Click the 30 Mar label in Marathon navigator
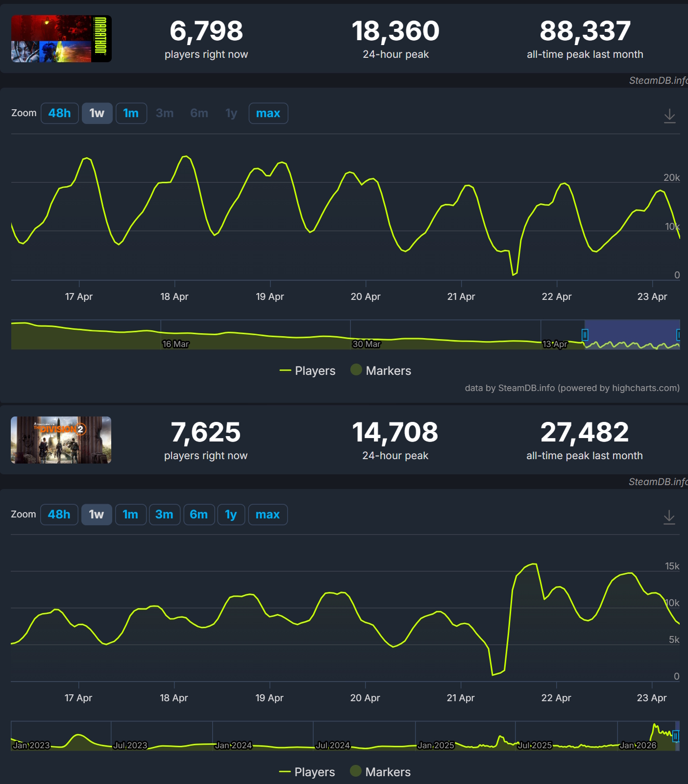The height and width of the screenshot is (784, 688). click(x=367, y=344)
